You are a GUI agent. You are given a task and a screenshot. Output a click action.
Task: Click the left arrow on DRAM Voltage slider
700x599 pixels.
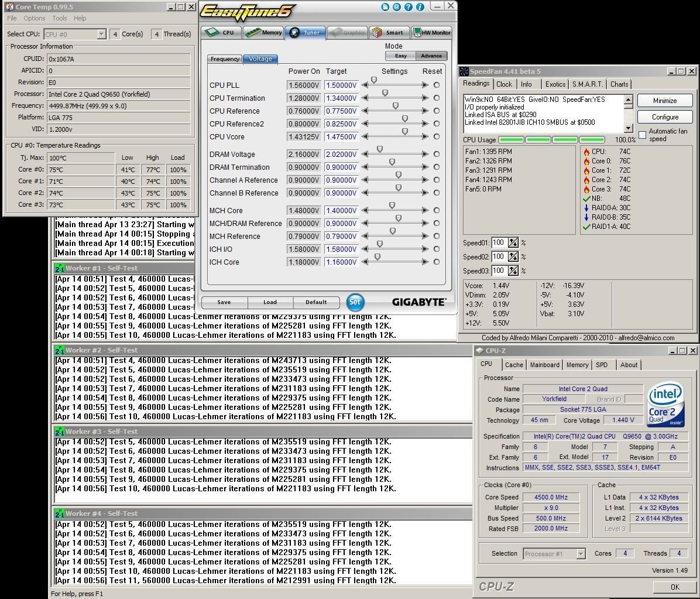click(365, 154)
